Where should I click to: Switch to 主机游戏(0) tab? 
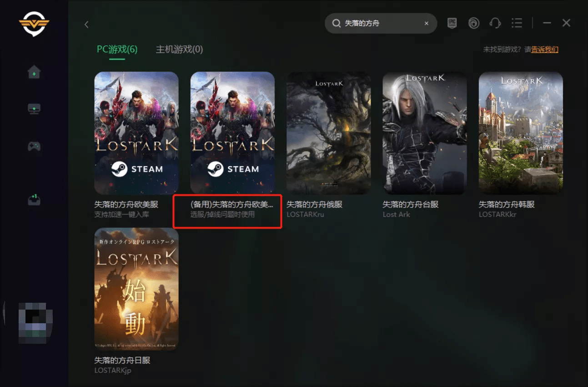[x=179, y=49]
